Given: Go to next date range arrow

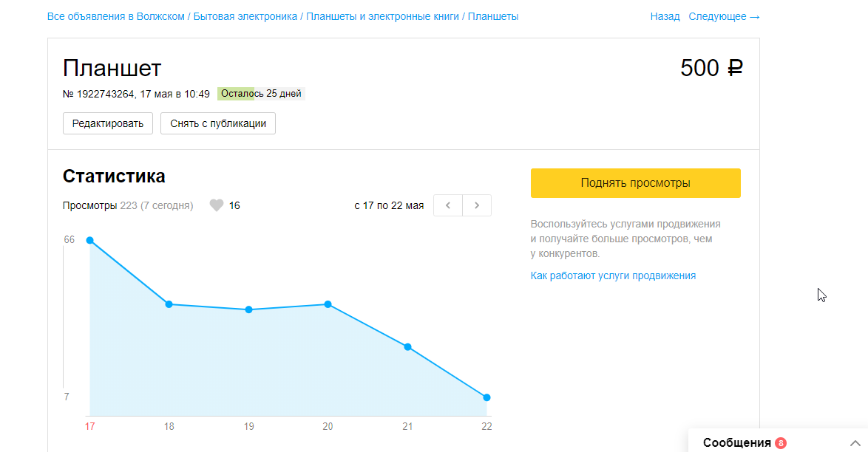Looking at the screenshot, I should pyautogui.click(x=477, y=205).
